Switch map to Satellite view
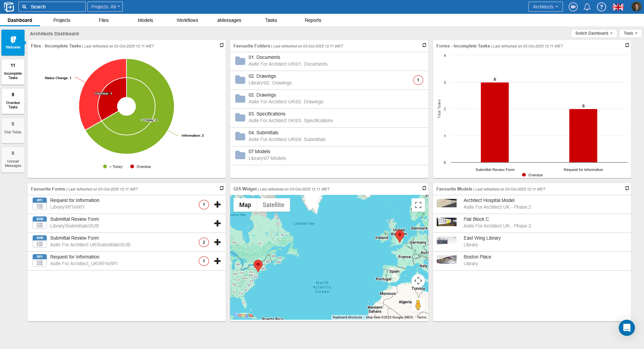The height and width of the screenshot is (349, 644). coord(273,205)
